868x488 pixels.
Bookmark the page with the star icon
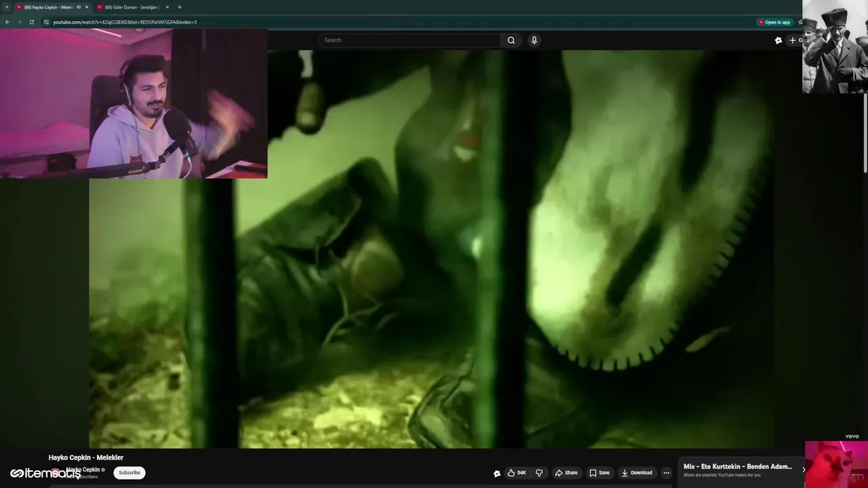(800, 22)
